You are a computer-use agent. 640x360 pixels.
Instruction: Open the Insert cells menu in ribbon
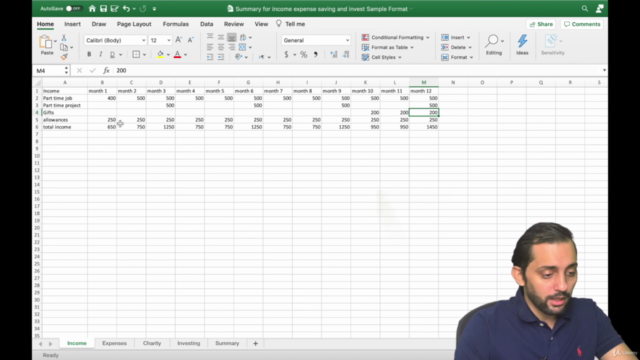(x=456, y=37)
